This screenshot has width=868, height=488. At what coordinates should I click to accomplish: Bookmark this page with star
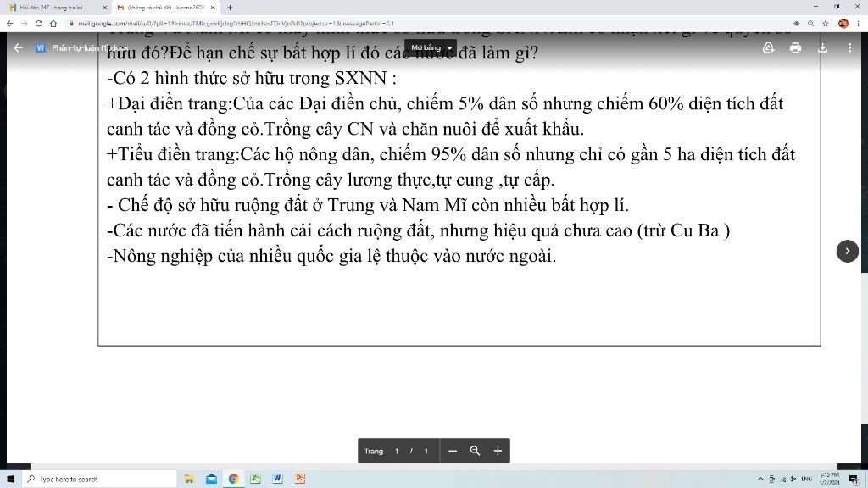click(x=826, y=23)
